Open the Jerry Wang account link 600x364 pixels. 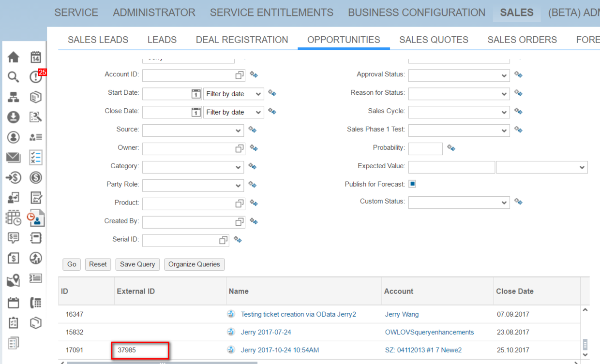coord(402,314)
